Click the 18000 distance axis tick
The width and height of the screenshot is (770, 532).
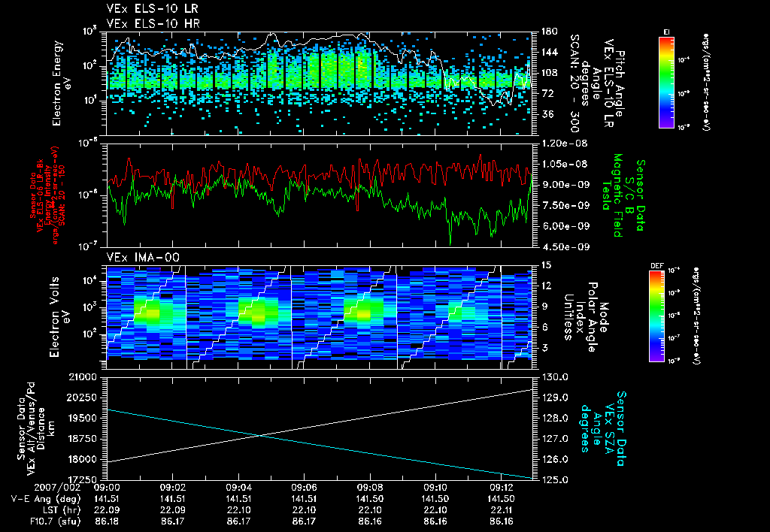tap(83, 459)
